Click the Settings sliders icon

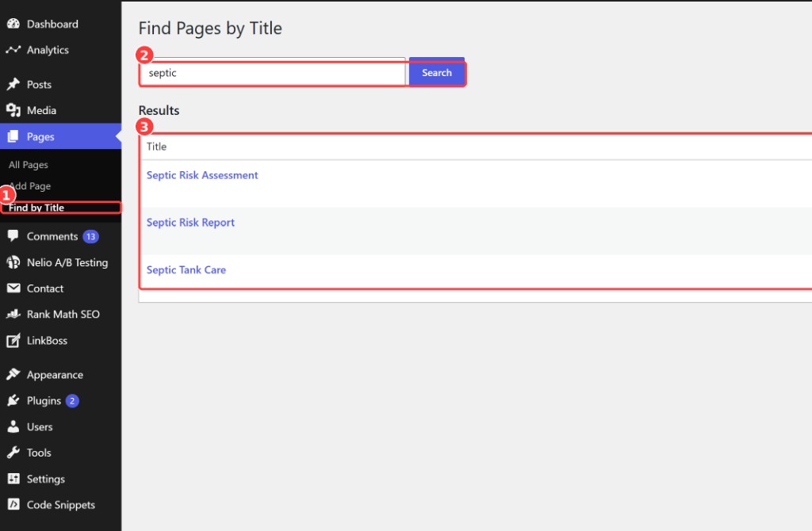tap(13, 479)
